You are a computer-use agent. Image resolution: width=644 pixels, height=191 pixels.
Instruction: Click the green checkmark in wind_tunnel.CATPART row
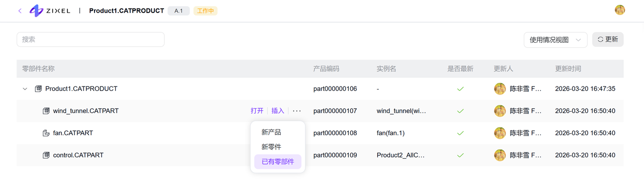point(460,111)
